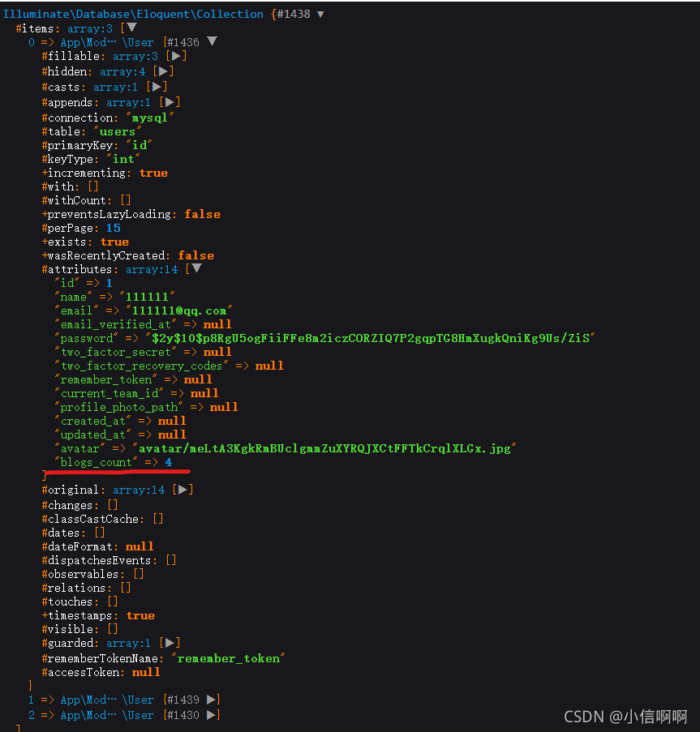Click the "id" attribute value 1
This screenshot has height=732, width=700.
click(110, 283)
